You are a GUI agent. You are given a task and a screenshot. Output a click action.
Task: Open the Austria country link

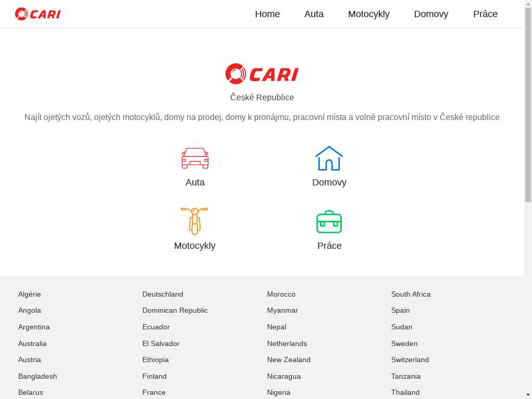[30, 360]
